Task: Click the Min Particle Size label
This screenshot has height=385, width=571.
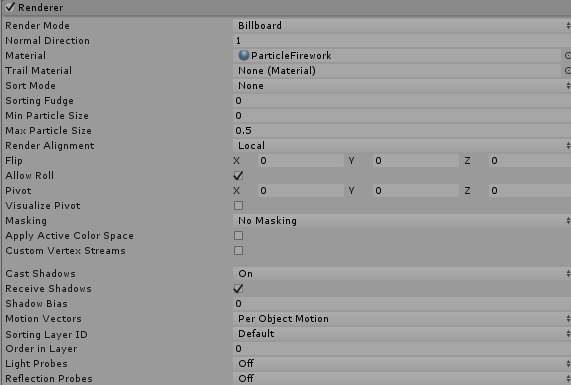Action: coord(47,115)
